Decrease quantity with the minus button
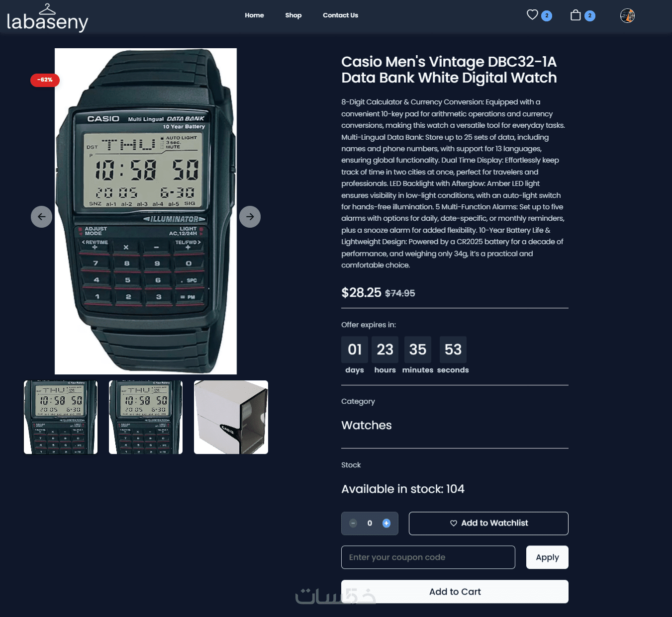Screen dimensions: 672x617 click(x=353, y=523)
